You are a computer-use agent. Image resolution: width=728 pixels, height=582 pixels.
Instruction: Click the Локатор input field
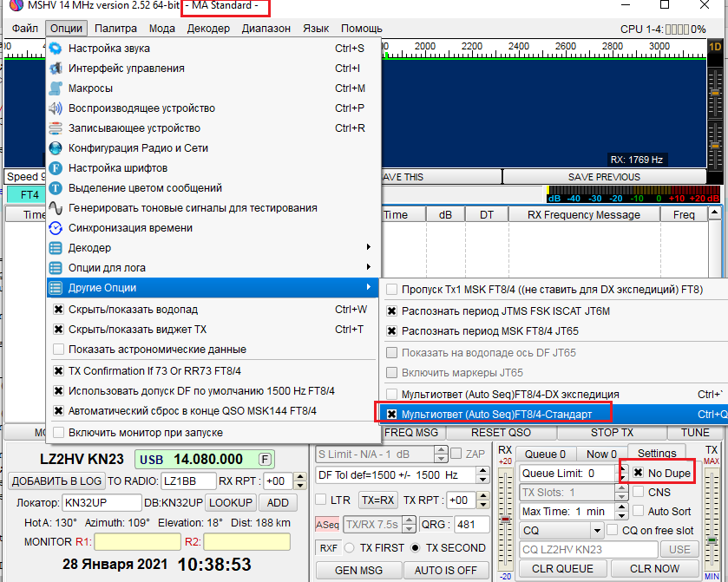102,503
